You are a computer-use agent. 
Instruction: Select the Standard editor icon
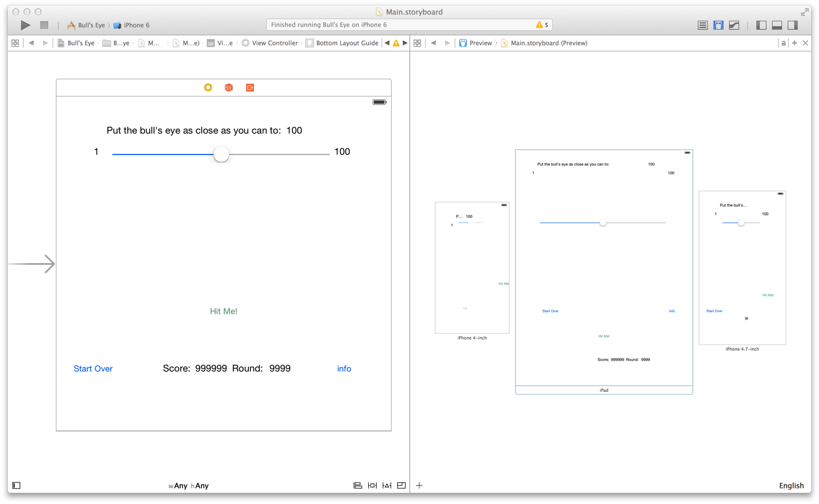pos(702,25)
